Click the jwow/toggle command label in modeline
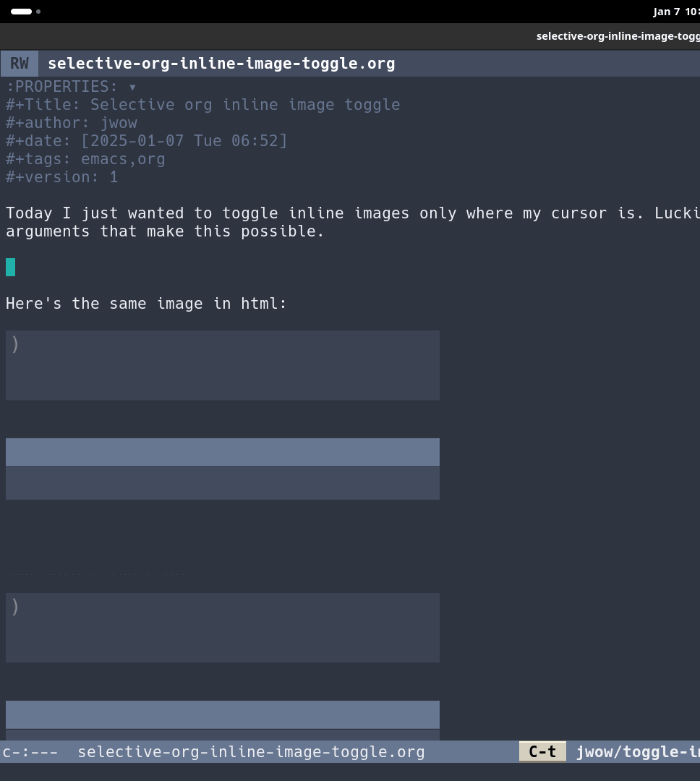This screenshot has width=700, height=781. point(637,751)
